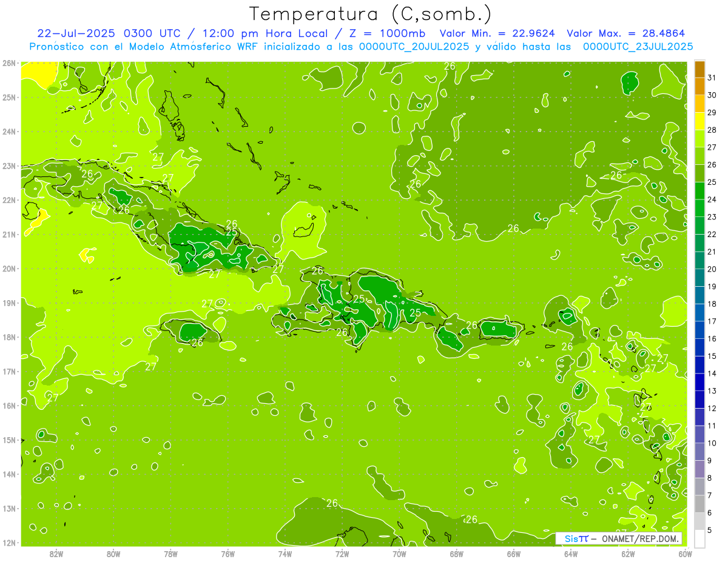Click the '60W' longitude axis label

(685, 554)
